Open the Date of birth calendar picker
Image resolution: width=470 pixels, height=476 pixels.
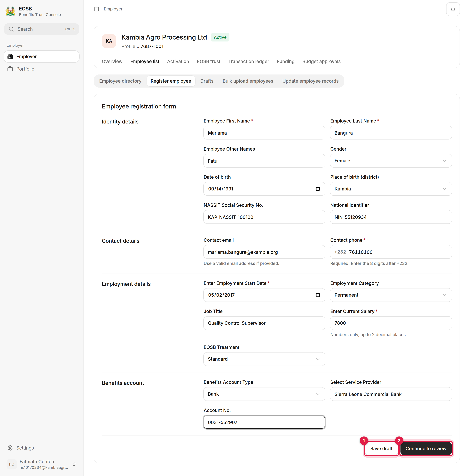coord(318,189)
